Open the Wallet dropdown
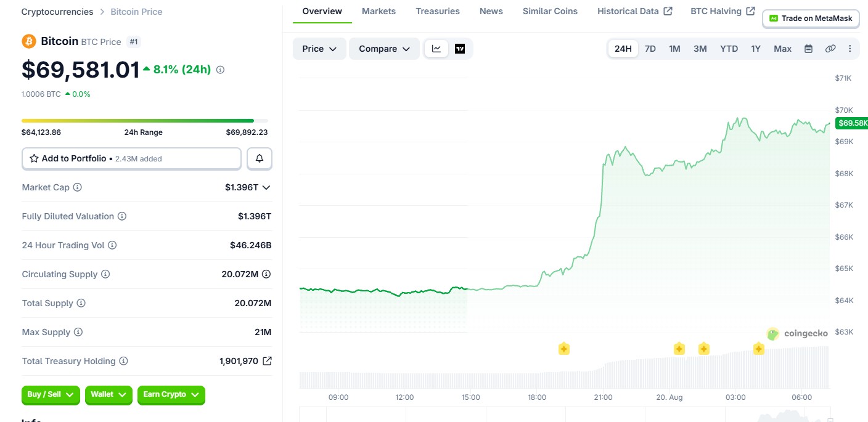This screenshot has height=422, width=868. (x=108, y=394)
